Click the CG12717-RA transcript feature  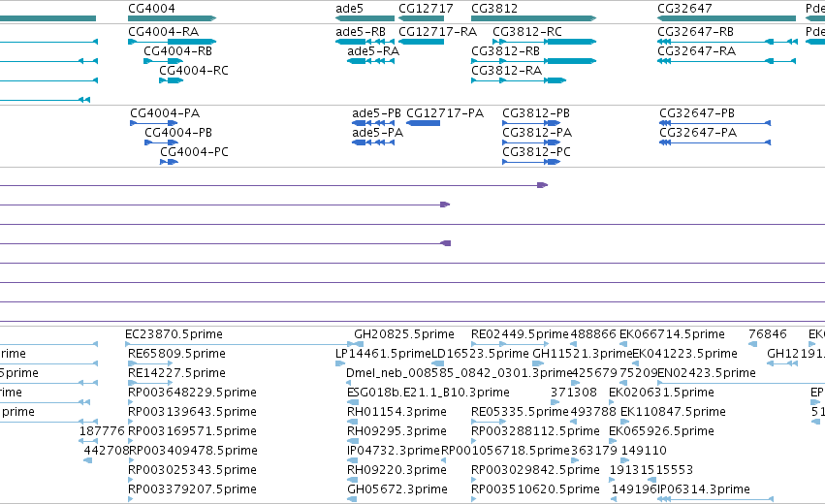click(421, 42)
